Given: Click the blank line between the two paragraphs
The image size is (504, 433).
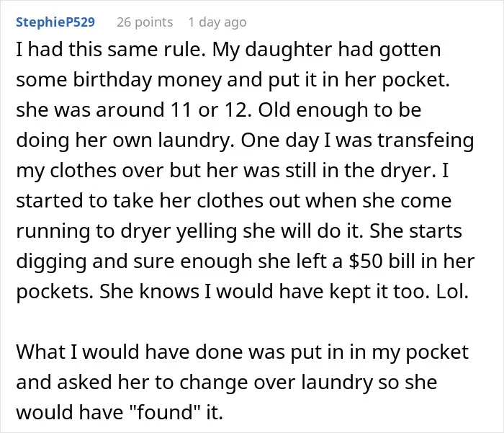Looking at the screenshot, I should (243, 322).
